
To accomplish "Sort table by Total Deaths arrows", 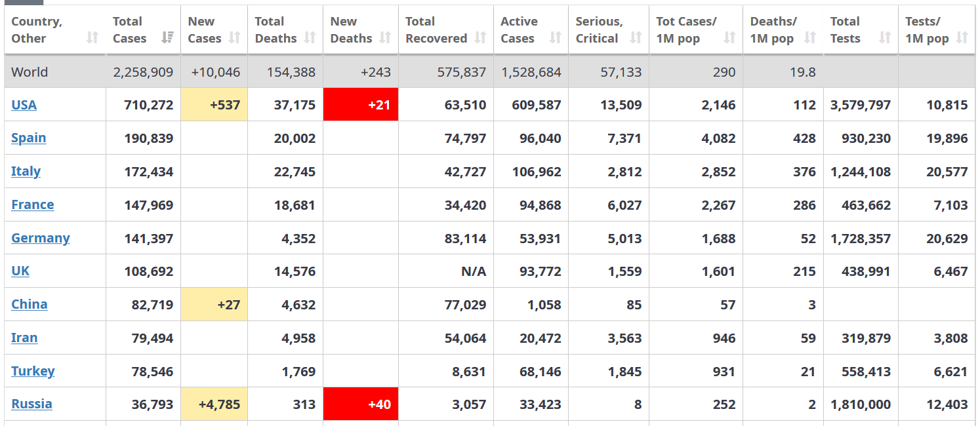I will click(310, 38).
